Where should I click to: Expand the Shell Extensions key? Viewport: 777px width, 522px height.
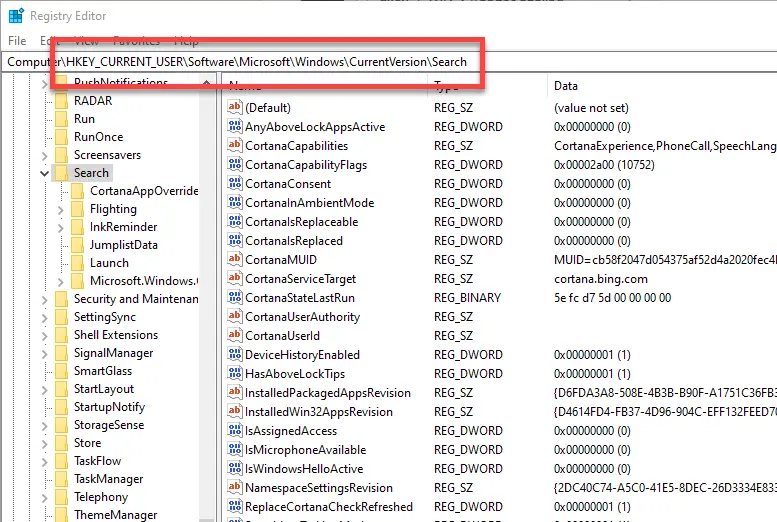point(45,336)
